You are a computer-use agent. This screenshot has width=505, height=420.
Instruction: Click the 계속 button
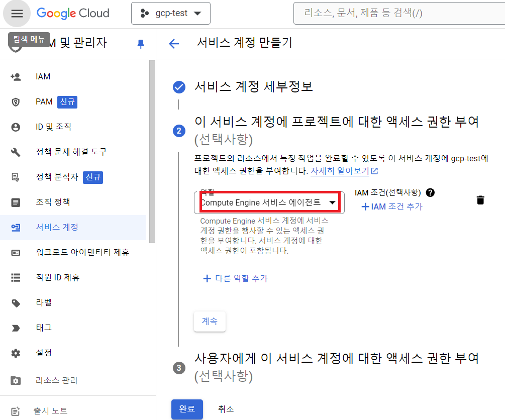click(210, 321)
